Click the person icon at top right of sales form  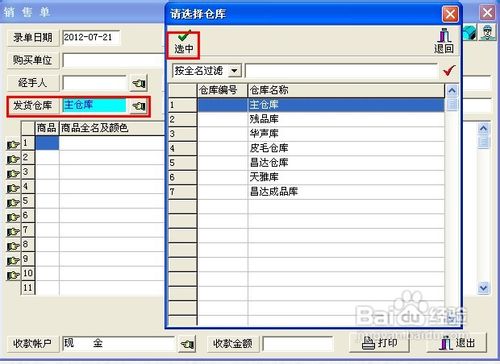point(488,32)
